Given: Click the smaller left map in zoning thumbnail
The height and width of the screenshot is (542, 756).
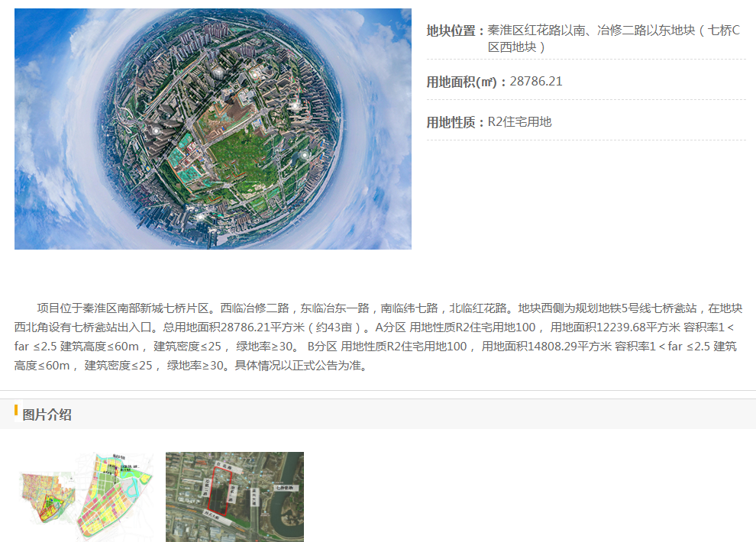Looking at the screenshot, I should pyautogui.click(x=47, y=500).
